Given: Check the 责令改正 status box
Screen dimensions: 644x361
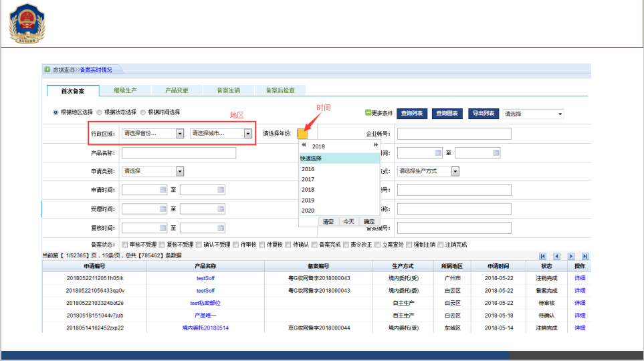Looking at the screenshot, I should pyautogui.click(x=346, y=245).
